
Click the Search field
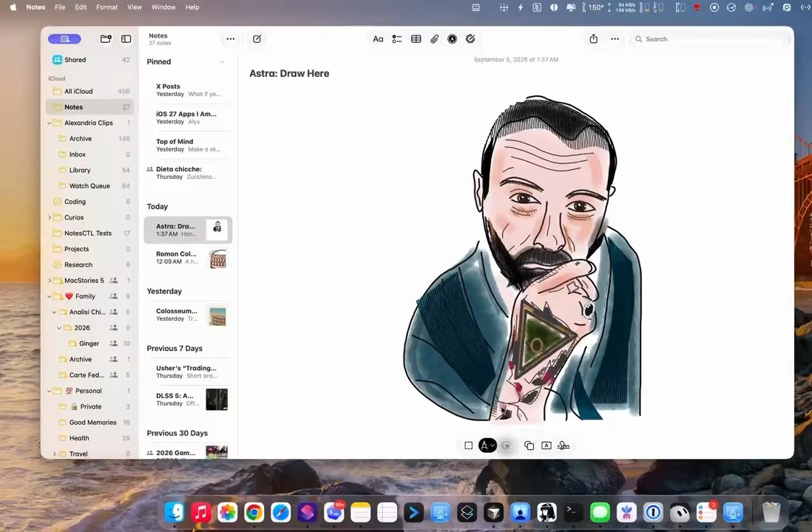(708, 39)
